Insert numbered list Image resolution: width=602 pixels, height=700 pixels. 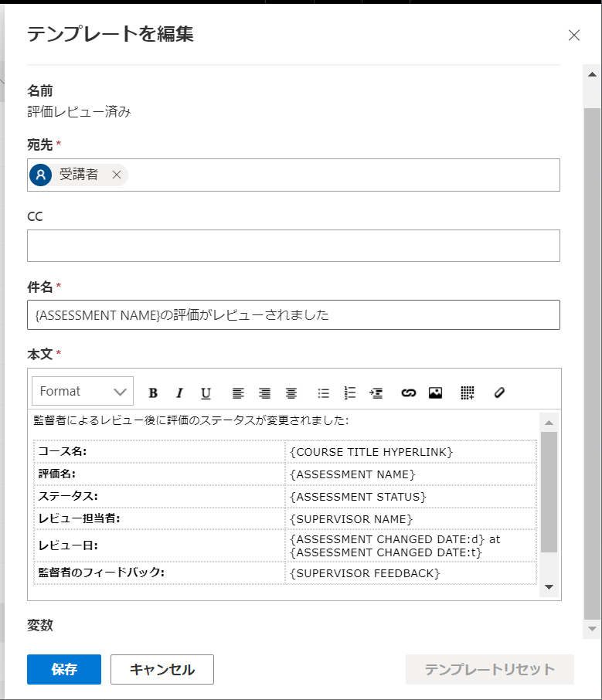pos(349,392)
